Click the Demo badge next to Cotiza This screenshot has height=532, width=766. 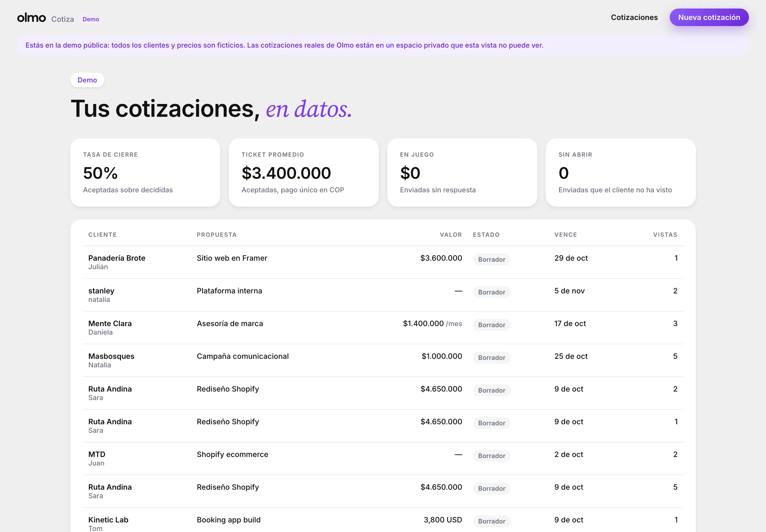pyautogui.click(x=91, y=19)
